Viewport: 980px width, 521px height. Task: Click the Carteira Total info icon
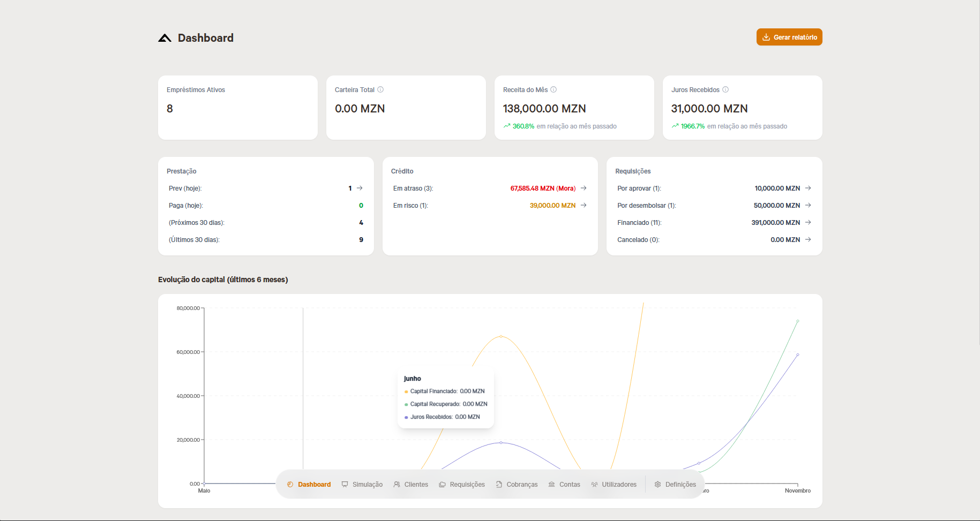(380, 89)
